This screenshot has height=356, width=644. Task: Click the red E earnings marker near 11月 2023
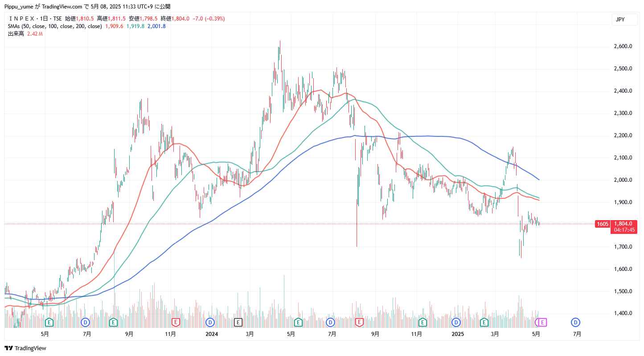(176, 322)
